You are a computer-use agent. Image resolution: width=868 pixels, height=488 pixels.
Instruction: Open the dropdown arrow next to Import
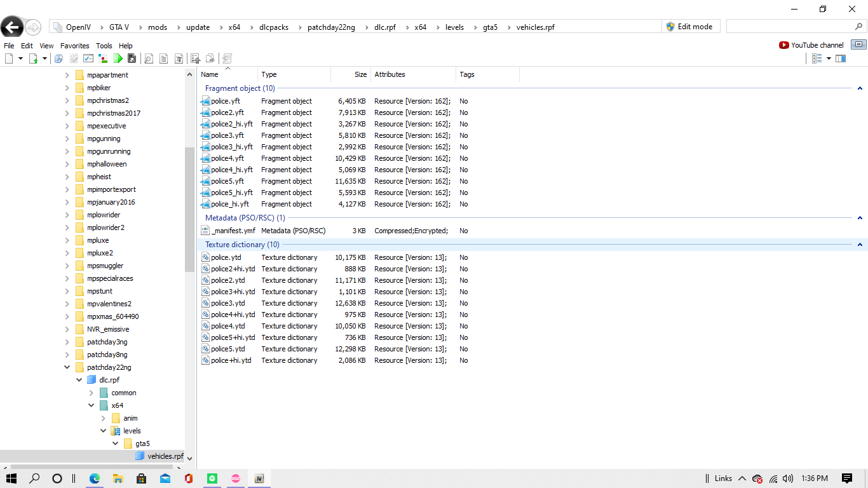point(44,58)
